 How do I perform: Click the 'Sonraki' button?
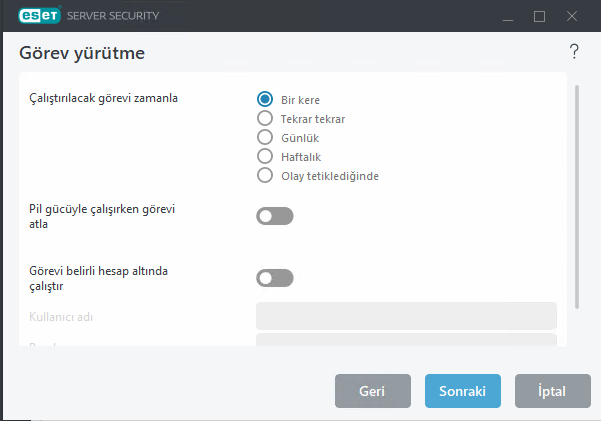(463, 391)
